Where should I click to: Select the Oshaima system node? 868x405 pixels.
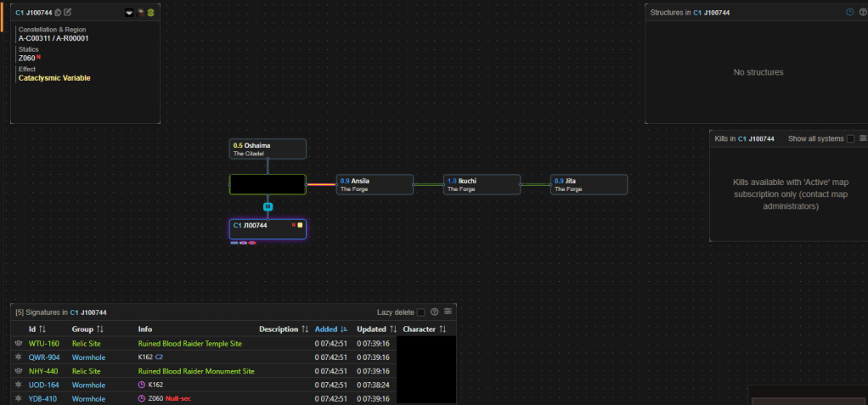268,149
